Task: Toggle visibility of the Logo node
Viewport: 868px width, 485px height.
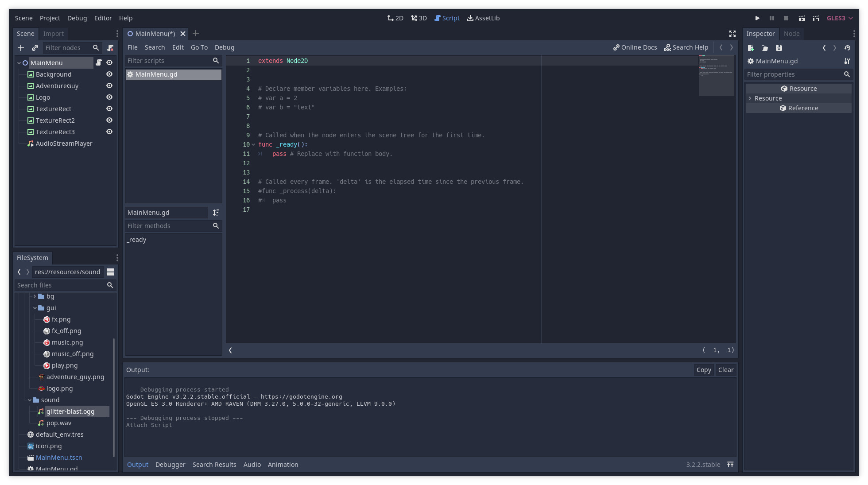Action: pos(109,97)
